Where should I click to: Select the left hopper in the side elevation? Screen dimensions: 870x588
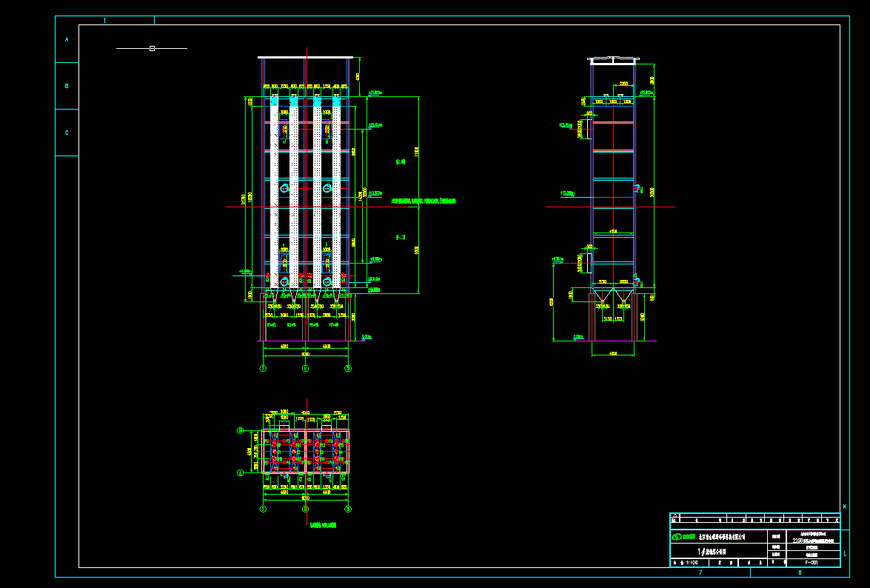coord(602,296)
